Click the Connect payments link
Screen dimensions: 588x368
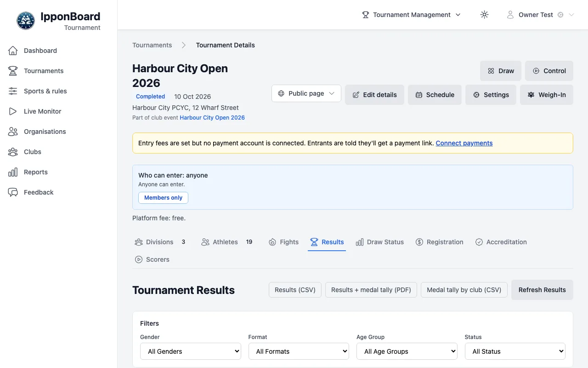(464, 143)
